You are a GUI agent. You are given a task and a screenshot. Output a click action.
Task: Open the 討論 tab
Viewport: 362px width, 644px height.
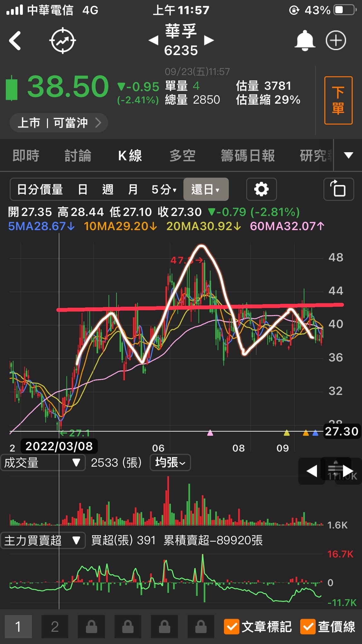coord(78,156)
